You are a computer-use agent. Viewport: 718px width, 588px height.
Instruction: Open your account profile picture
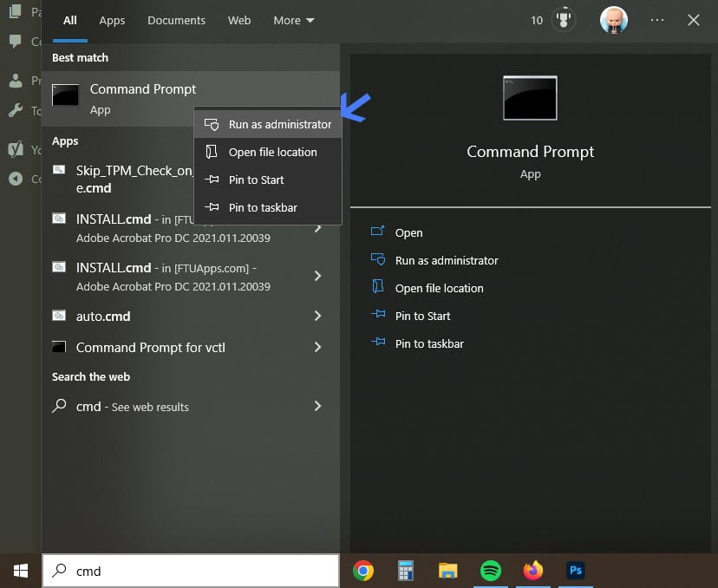(x=614, y=20)
